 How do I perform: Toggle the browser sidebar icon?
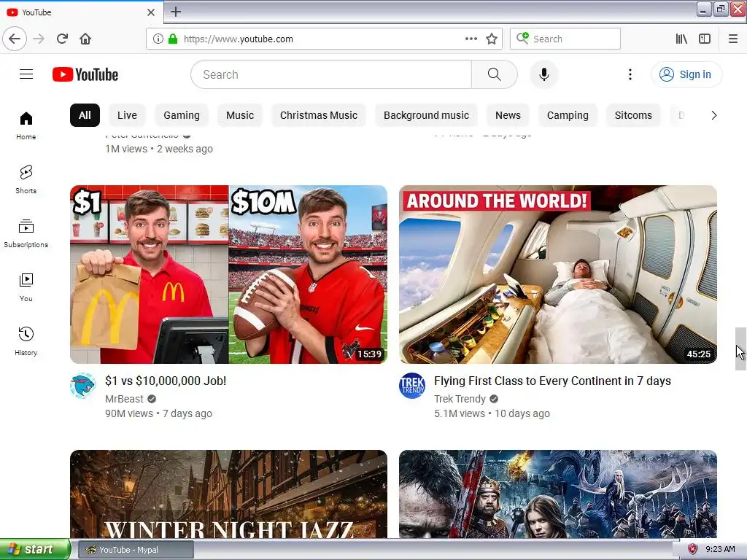705,39
